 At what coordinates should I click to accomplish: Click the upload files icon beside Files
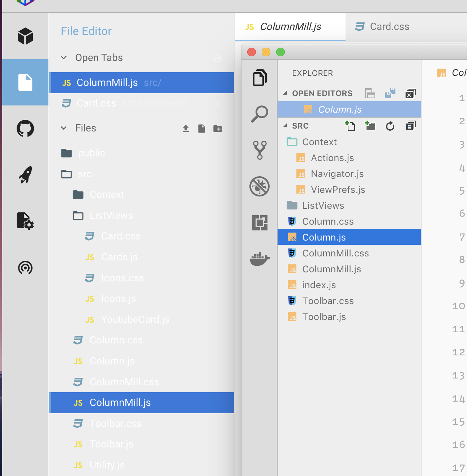(x=186, y=129)
